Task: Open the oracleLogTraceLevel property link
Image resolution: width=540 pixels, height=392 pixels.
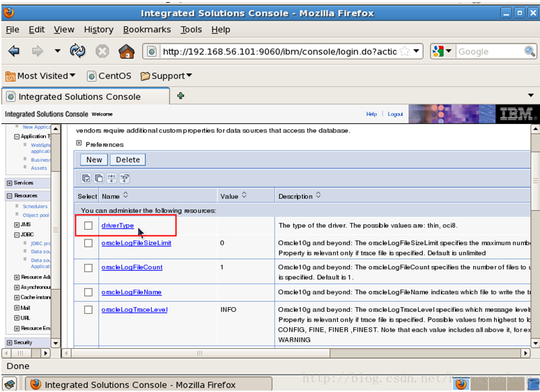Action: click(134, 310)
